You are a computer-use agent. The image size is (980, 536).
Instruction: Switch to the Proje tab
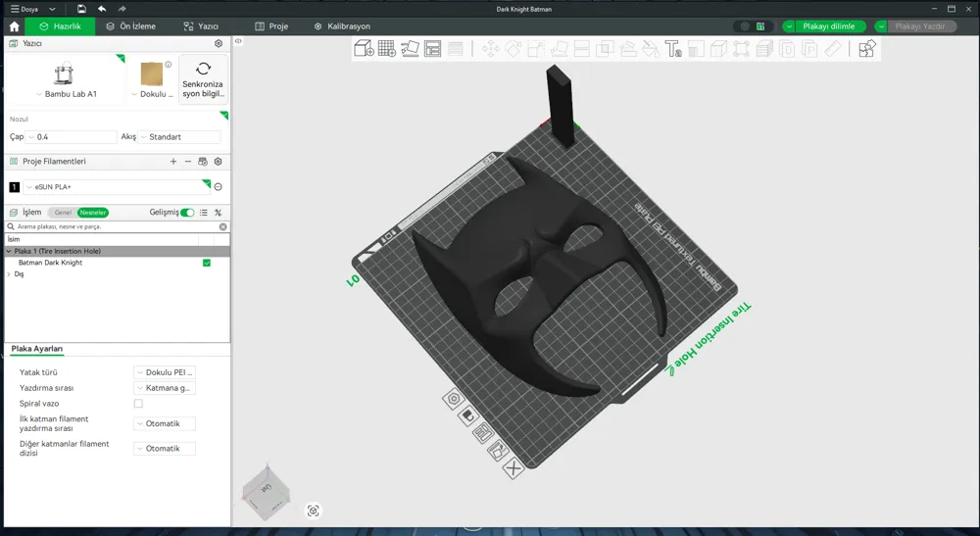tap(271, 26)
